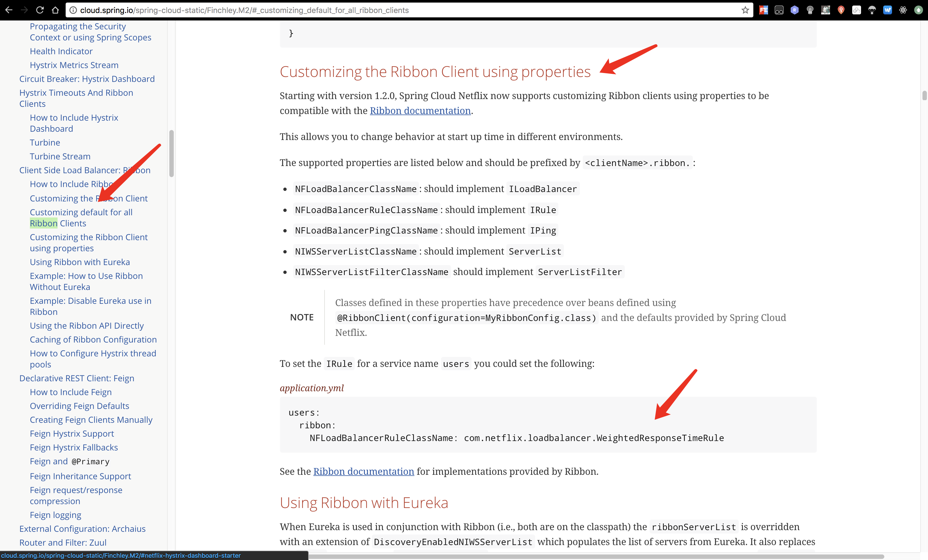The width and height of the screenshot is (928, 560).
Task: Reload the page in the browser
Action: click(x=40, y=10)
